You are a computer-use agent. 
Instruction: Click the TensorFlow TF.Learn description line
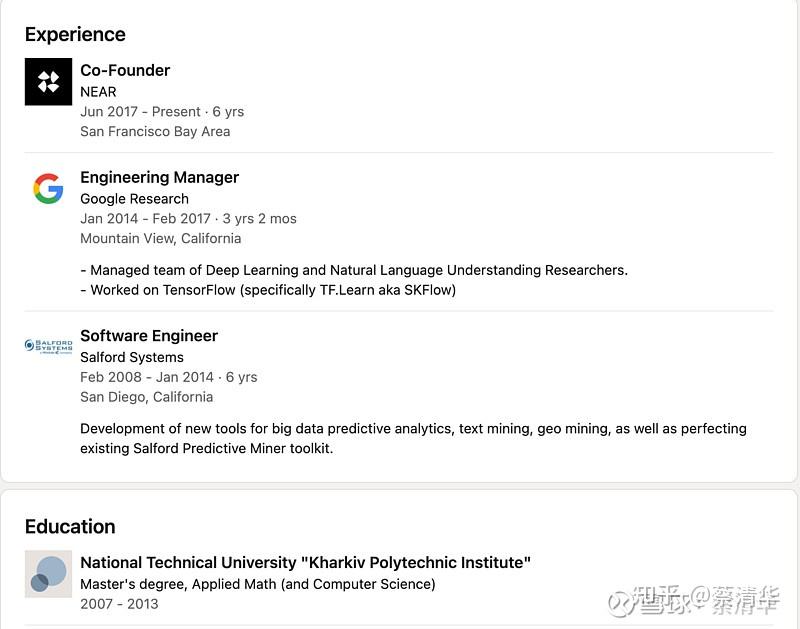coord(268,290)
